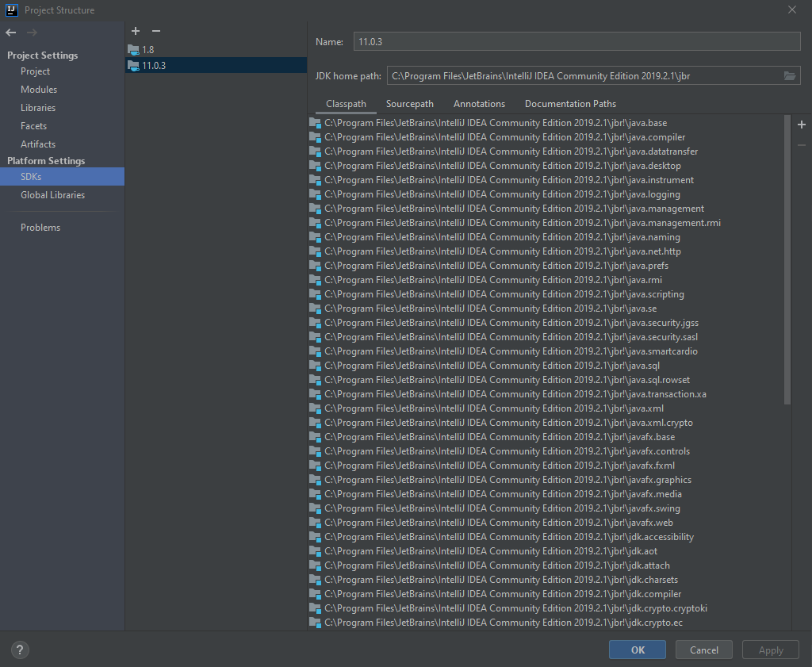Switch to the Classpath tab

click(x=346, y=104)
